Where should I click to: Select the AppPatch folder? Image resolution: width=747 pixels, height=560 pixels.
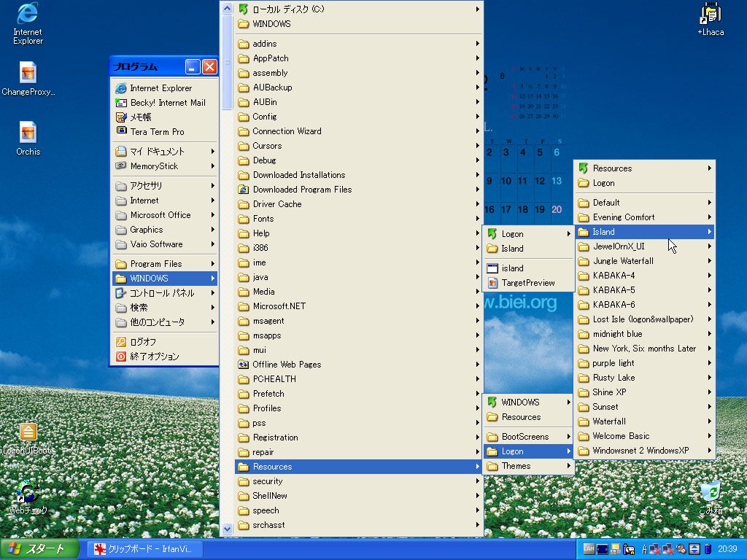[x=359, y=58]
